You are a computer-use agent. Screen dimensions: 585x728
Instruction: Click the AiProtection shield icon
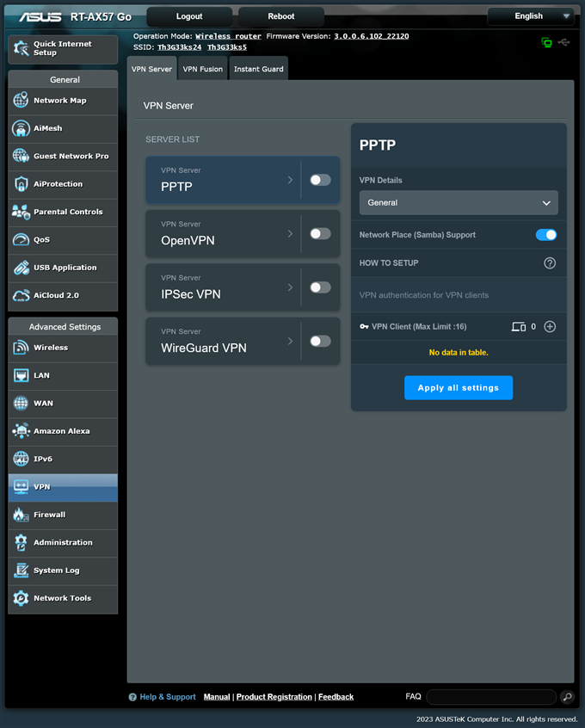21,184
